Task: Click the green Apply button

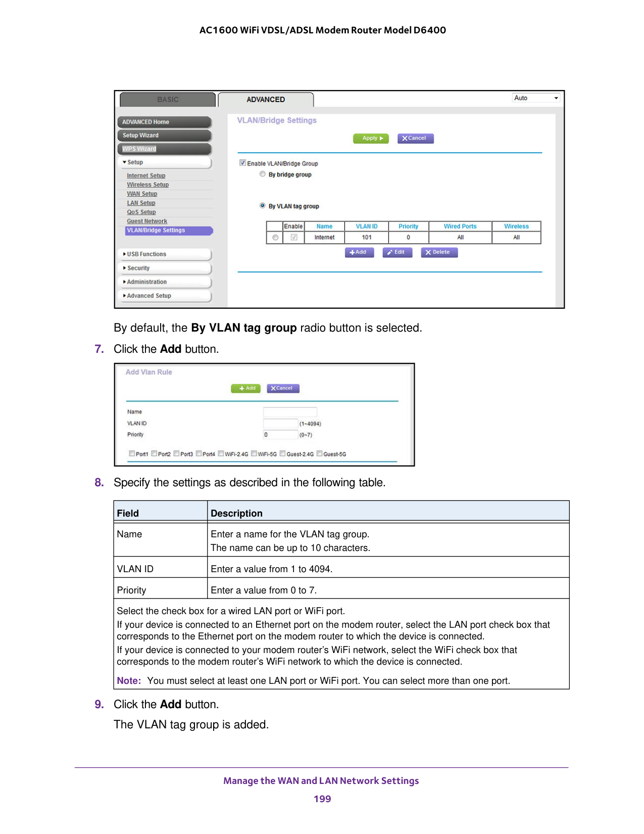Action: click(x=371, y=138)
